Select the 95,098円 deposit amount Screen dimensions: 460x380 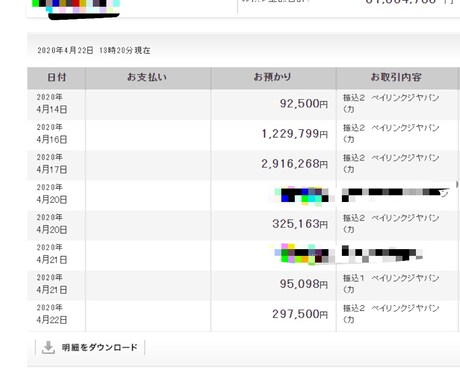pos(304,284)
